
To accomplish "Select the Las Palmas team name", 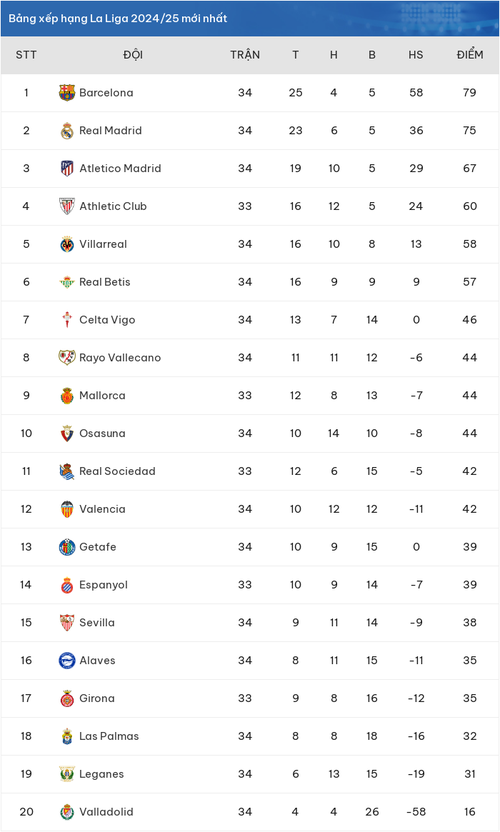I will 109,736.
